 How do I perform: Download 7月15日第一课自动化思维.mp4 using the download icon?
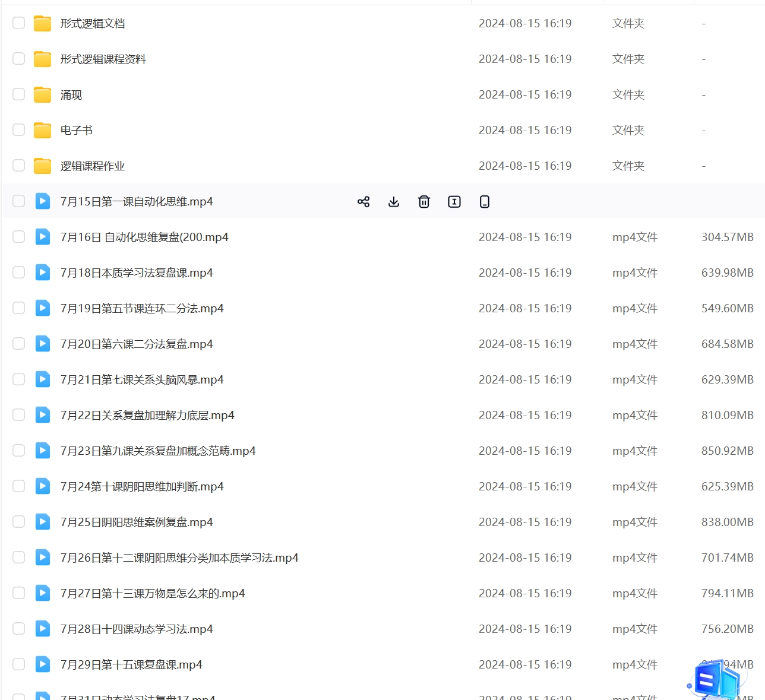click(x=394, y=202)
